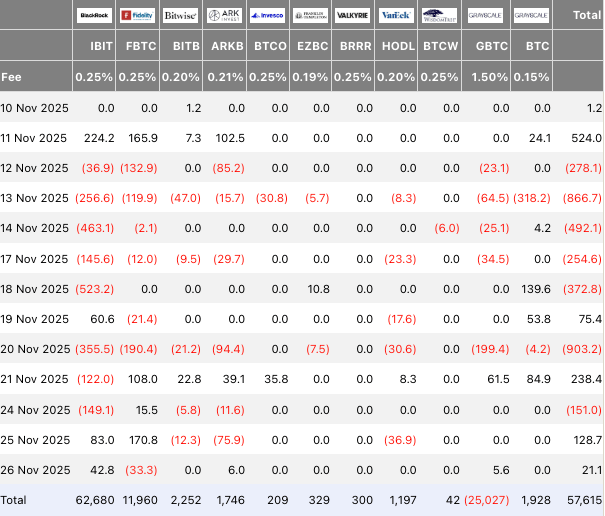Click the Fidelity logo
The image size is (605, 516).
(x=137, y=15)
